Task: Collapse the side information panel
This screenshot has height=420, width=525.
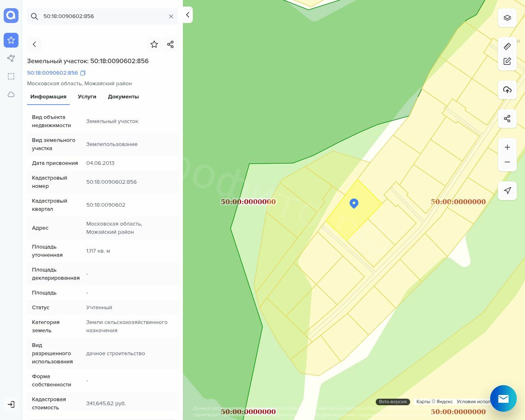Action: tap(187, 15)
